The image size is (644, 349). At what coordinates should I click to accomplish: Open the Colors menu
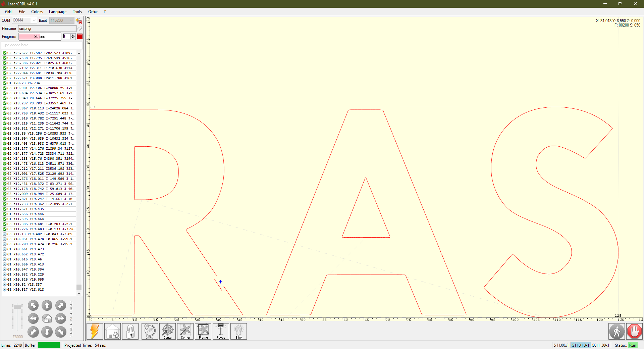(x=37, y=11)
